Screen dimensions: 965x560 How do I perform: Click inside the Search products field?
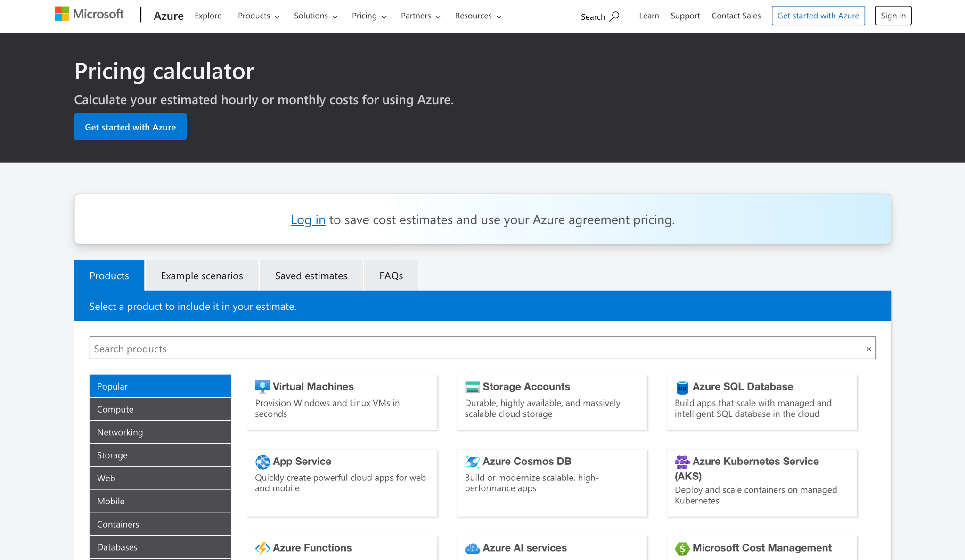click(x=330, y=349)
